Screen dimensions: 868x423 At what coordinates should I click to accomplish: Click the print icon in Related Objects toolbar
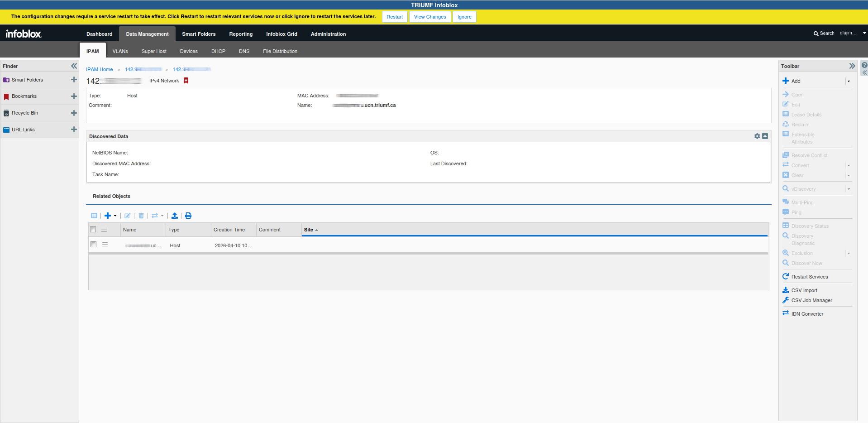click(x=188, y=216)
